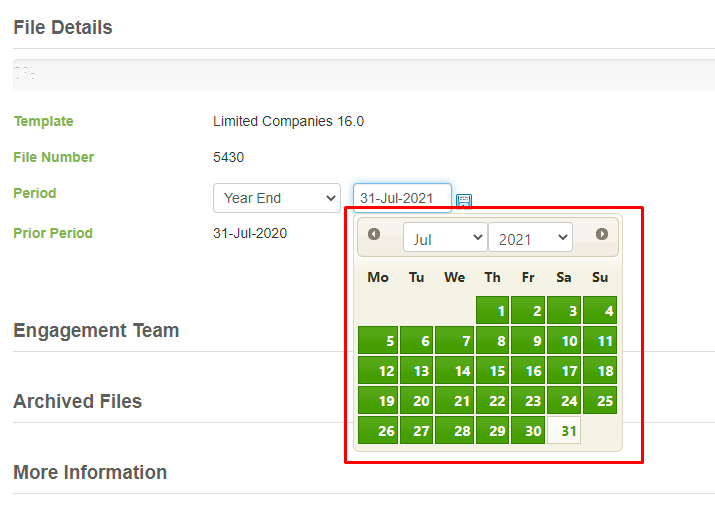Go to previous month in date picker
Screen dimensions: 715x530
(374, 234)
